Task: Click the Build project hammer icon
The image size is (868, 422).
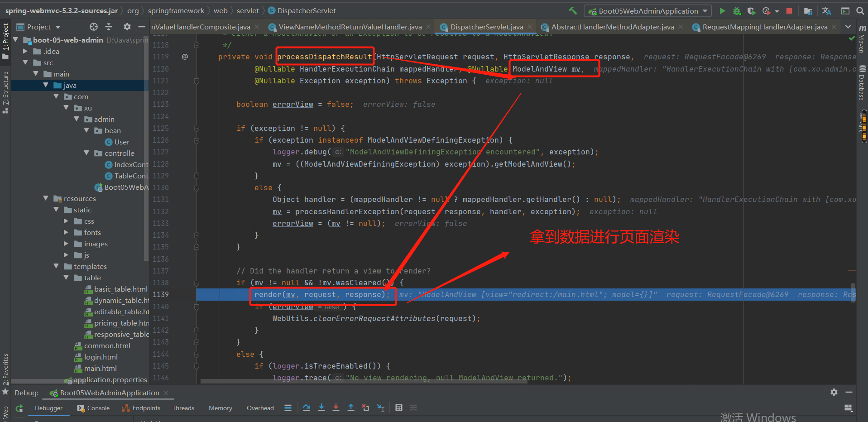Action: pos(573,10)
